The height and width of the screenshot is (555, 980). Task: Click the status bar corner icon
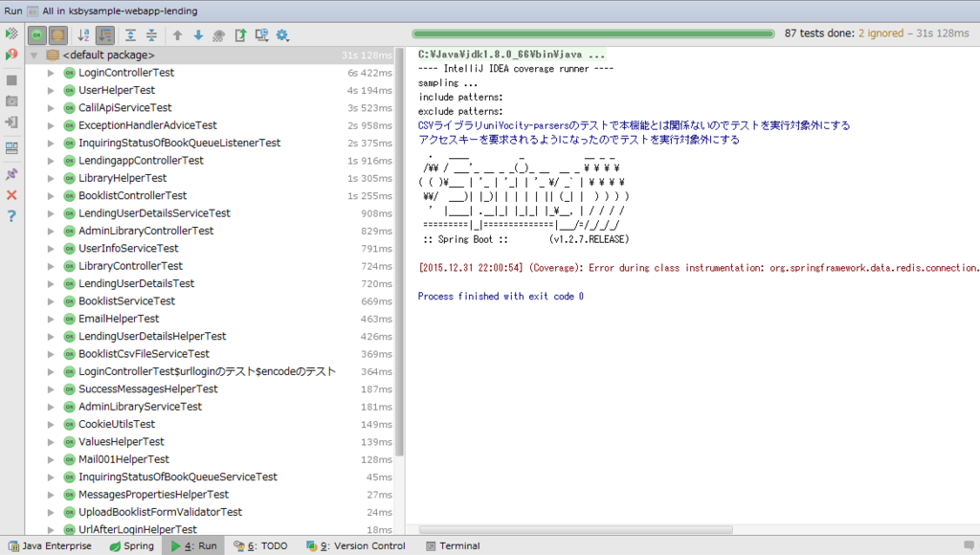click(969, 545)
